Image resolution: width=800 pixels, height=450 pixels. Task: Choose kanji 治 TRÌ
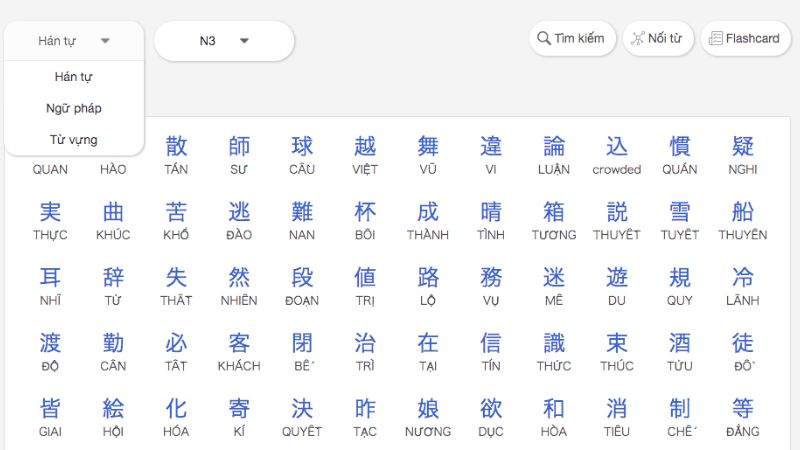(x=365, y=352)
